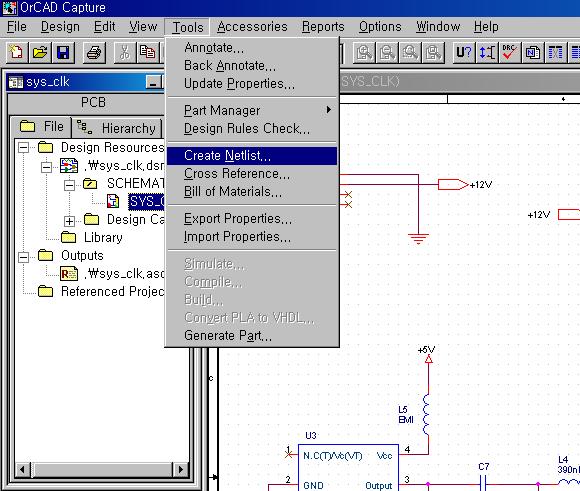Click the ground symbol on schematic
The image size is (580, 491).
pos(418,239)
